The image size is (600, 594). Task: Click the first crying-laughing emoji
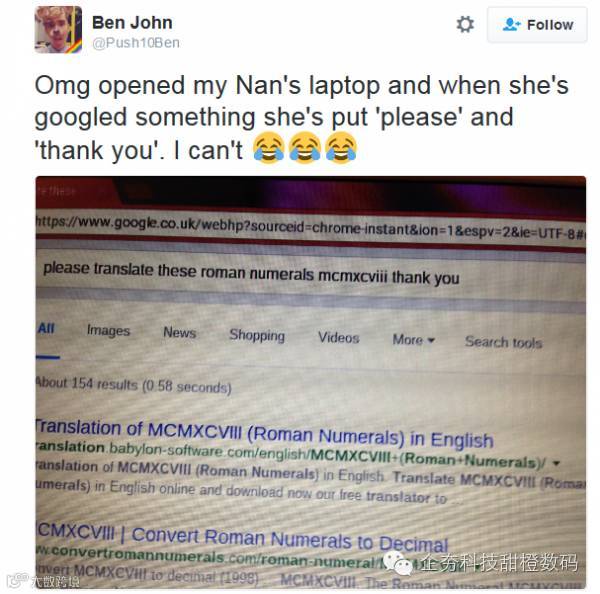269,148
